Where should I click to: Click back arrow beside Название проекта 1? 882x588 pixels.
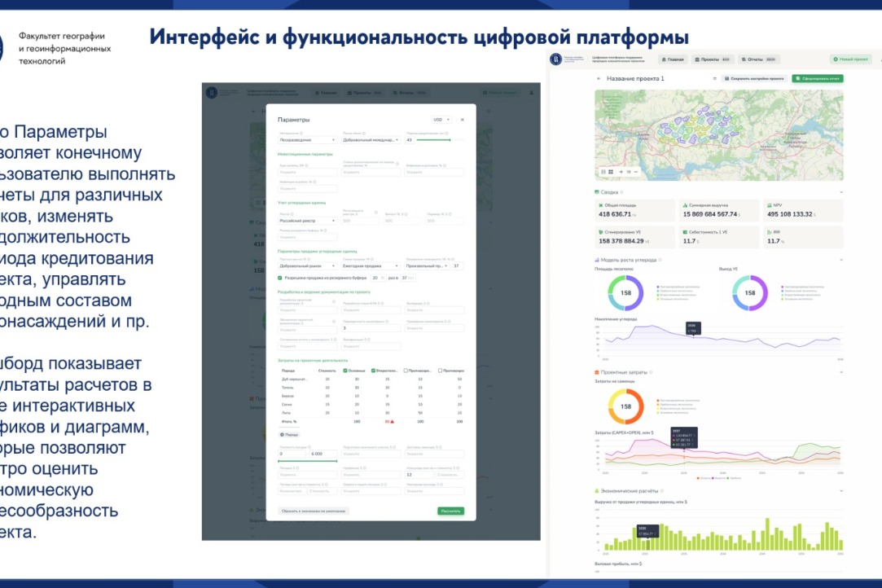click(x=599, y=79)
